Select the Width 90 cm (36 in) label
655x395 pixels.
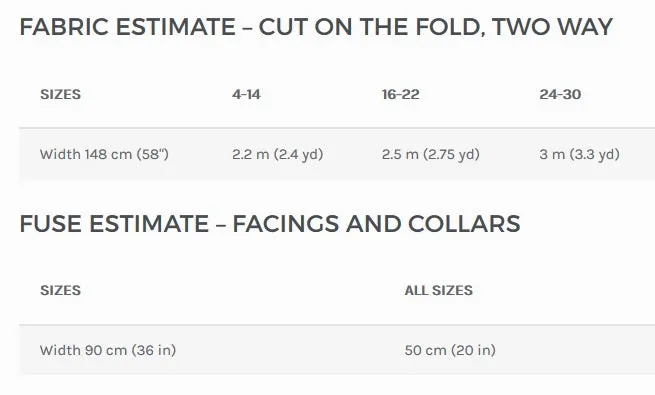point(108,350)
